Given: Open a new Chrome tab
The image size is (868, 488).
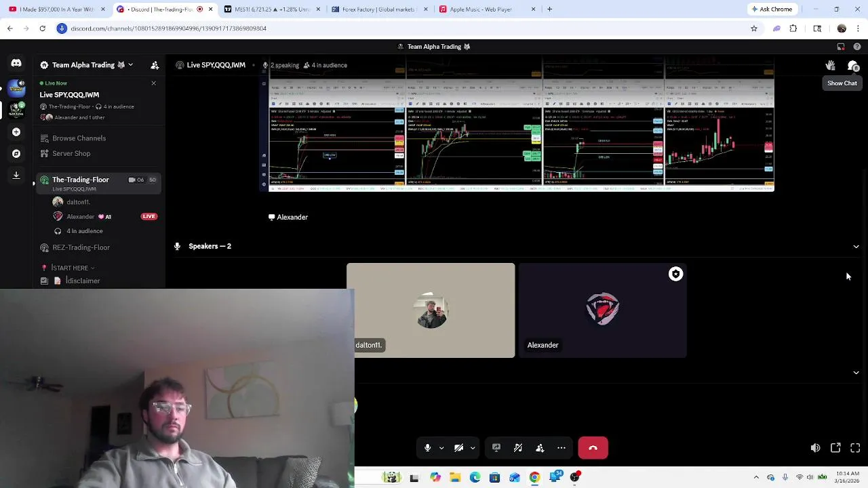Looking at the screenshot, I should [x=550, y=9].
